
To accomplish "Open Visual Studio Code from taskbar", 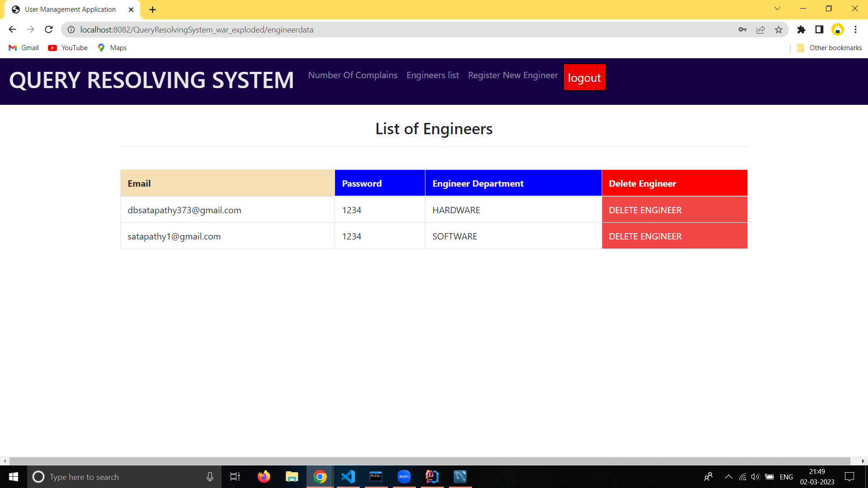I will tap(348, 477).
